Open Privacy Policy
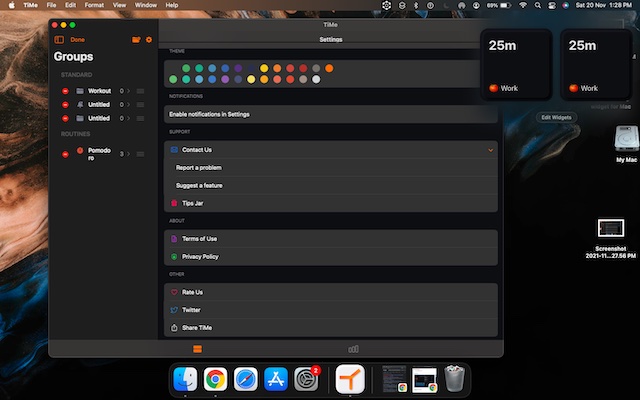640x400 pixels. (x=331, y=257)
